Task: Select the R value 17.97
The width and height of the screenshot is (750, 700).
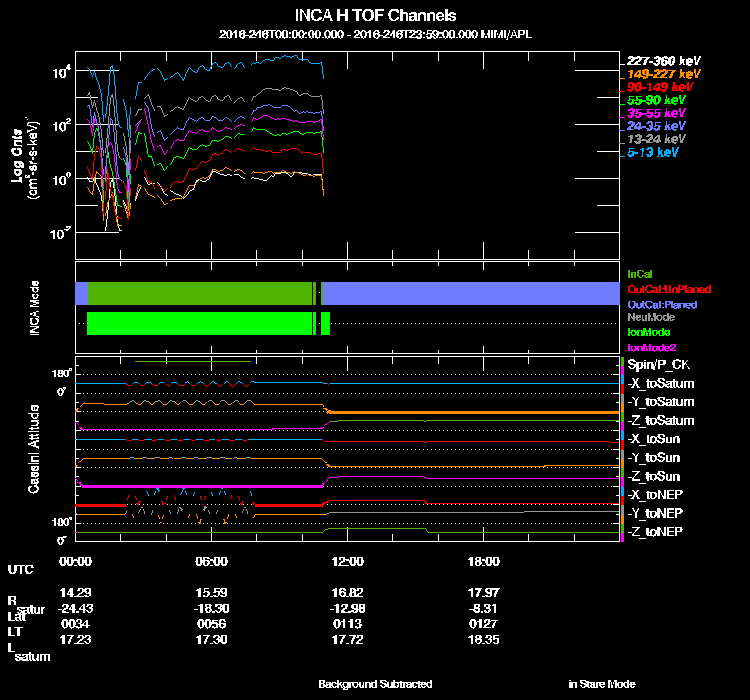Action: 484,592
